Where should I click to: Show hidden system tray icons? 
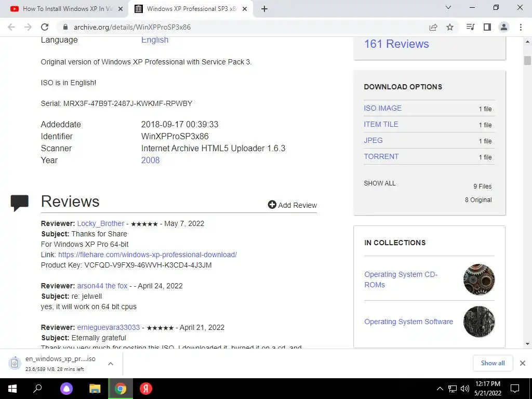(x=440, y=389)
